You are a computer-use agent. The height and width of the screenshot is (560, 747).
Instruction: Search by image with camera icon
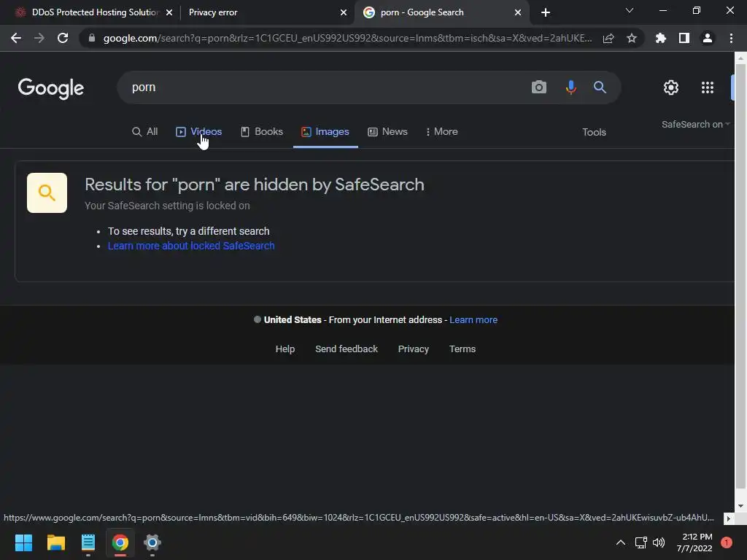click(x=539, y=87)
